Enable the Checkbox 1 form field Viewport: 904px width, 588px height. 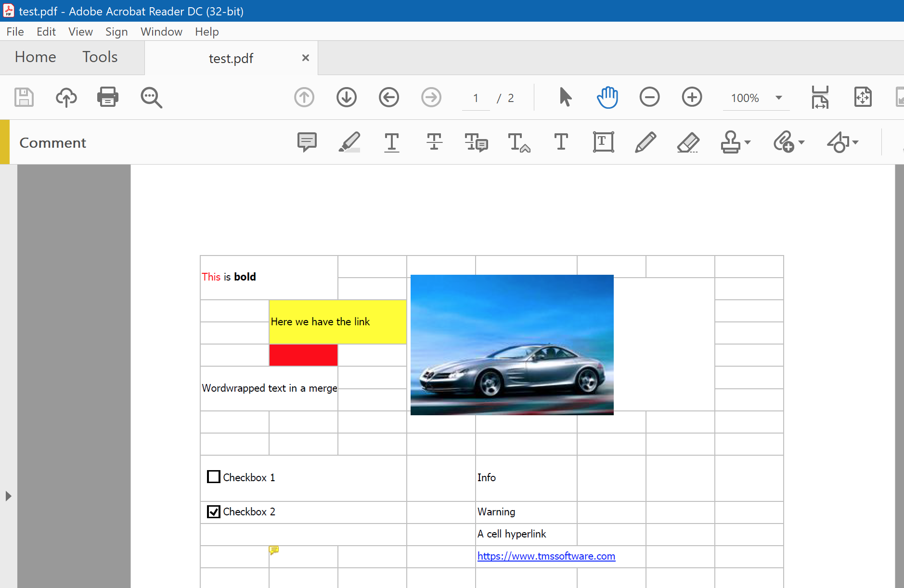click(213, 477)
